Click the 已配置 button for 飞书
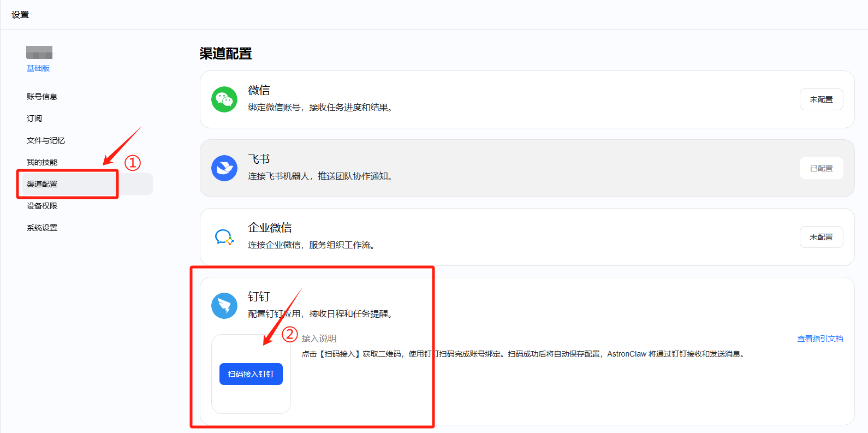The height and width of the screenshot is (433, 868). 821,168
